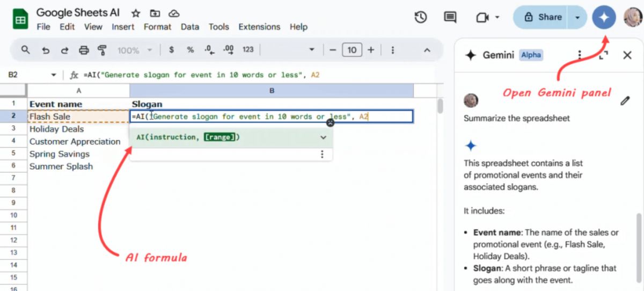Open the font family dropdown arrow
The height and width of the screenshot is (291, 644).
point(312,50)
